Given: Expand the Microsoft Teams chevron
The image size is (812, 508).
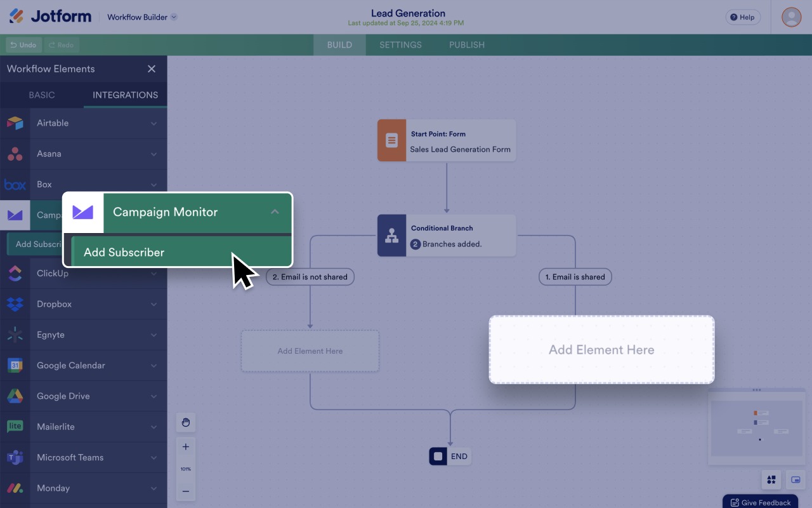Looking at the screenshot, I should (154, 457).
